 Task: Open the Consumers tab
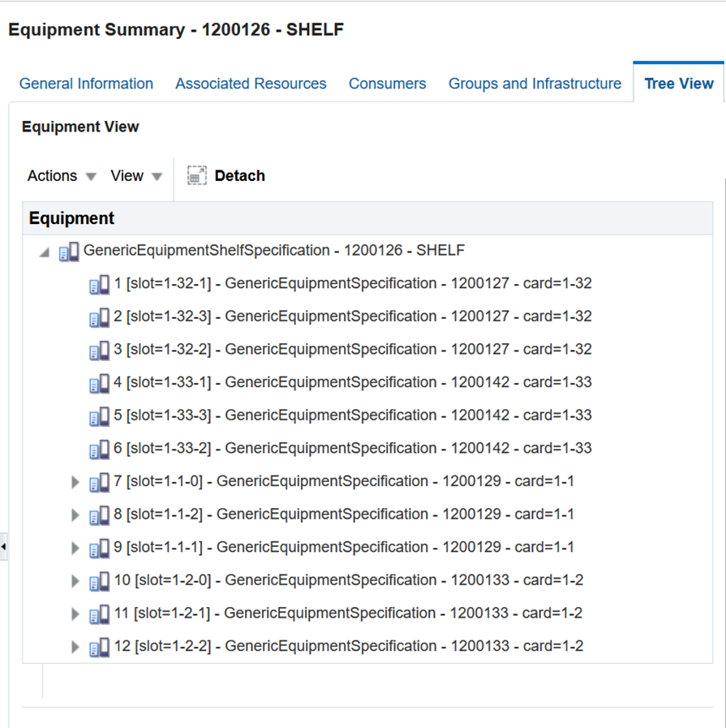pyautogui.click(x=388, y=84)
